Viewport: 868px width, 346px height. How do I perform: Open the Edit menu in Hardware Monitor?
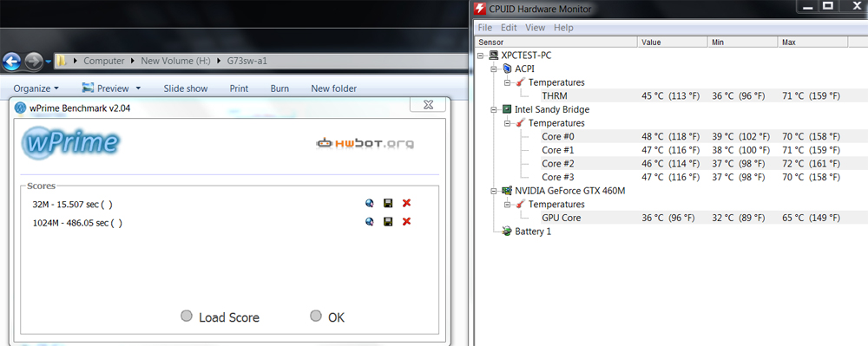(509, 28)
